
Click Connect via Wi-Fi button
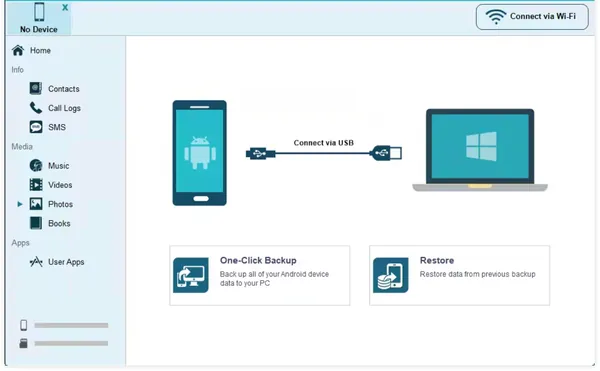coord(532,17)
